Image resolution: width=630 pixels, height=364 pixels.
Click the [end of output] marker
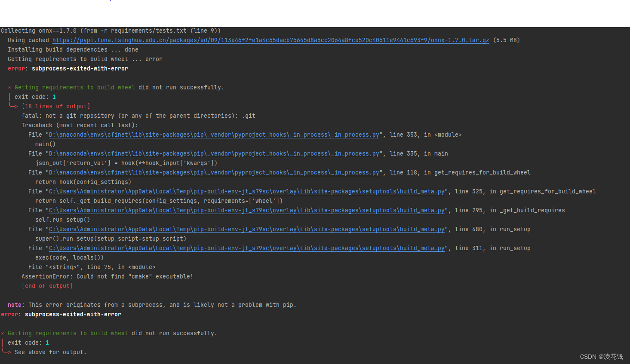click(x=47, y=286)
